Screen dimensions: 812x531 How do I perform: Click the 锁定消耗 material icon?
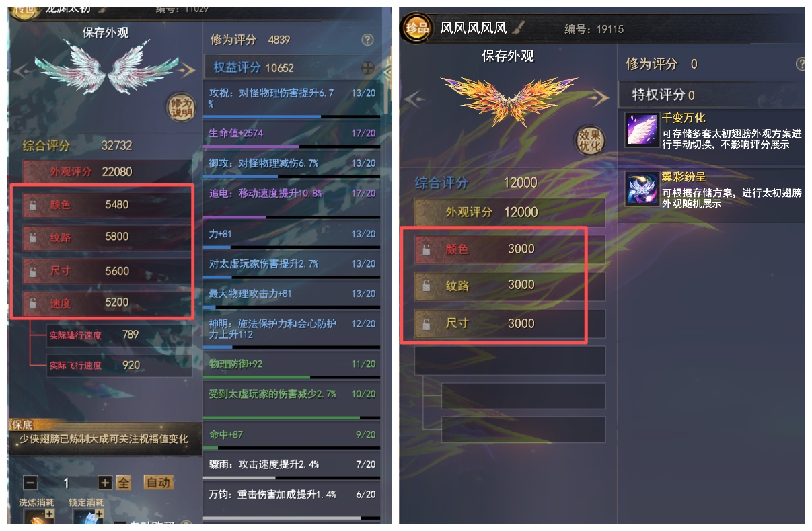pyautogui.click(x=87, y=518)
